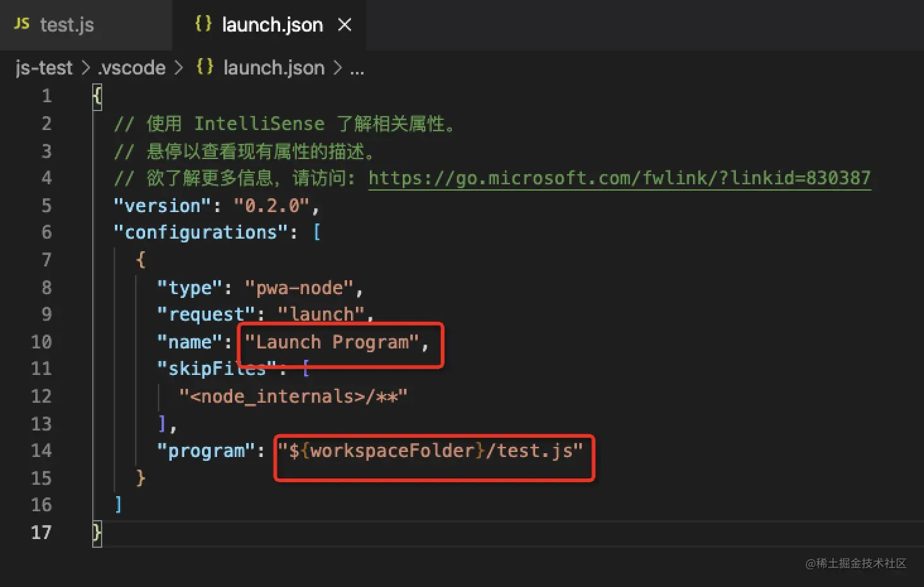Click line number 17 in gutter

[42, 533]
